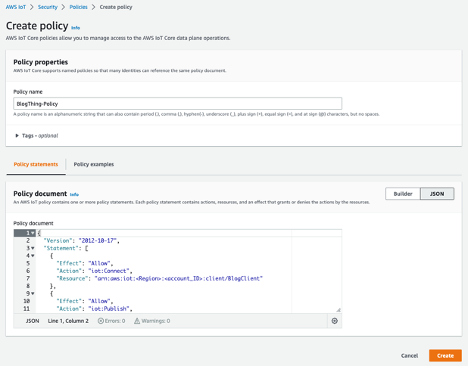Grab the editor resize handle corner
The image size is (468, 366).
338,310
